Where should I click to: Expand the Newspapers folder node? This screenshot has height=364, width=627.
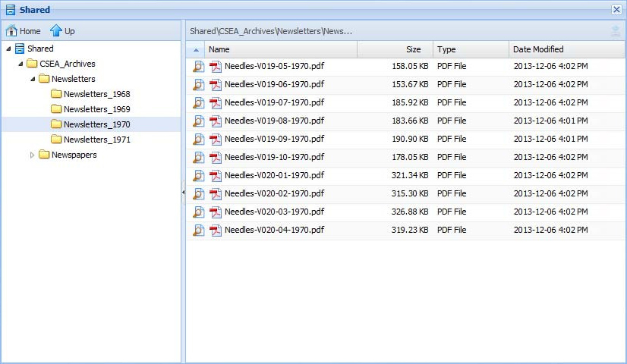(33, 155)
